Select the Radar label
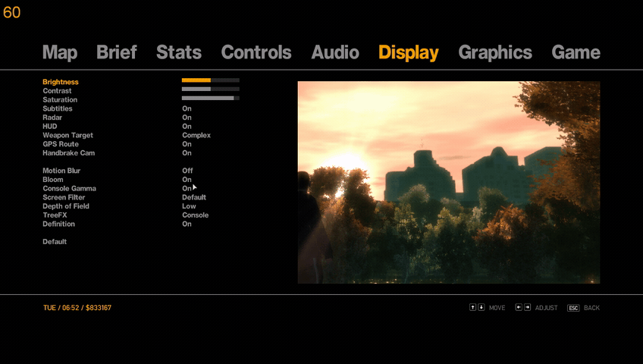This screenshot has width=643, height=364. (x=52, y=118)
